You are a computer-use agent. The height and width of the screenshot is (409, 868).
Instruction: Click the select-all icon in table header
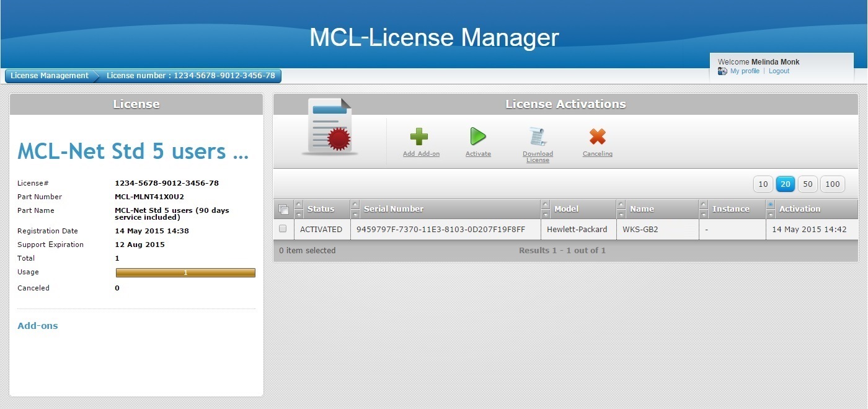(x=283, y=209)
